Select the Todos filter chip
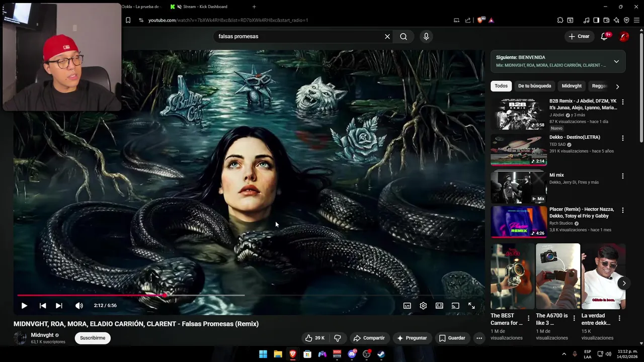 (x=501, y=86)
